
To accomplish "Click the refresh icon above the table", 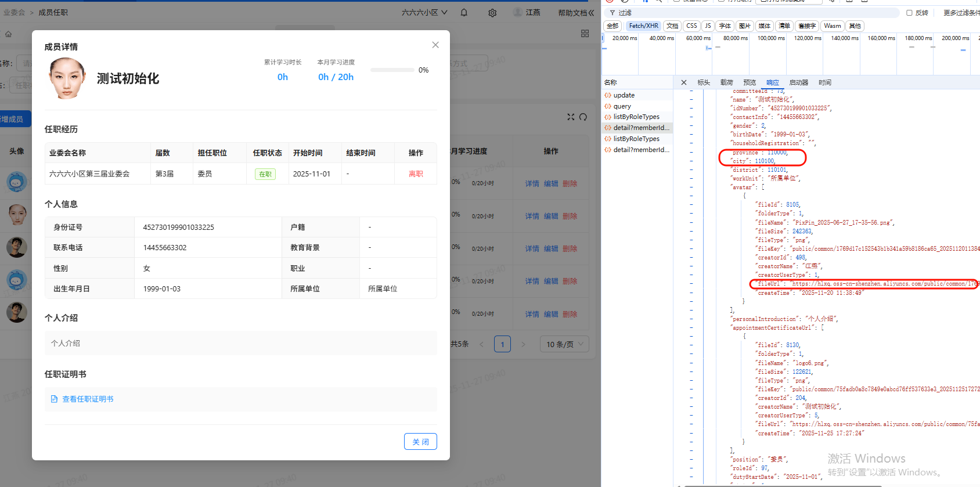I will pos(583,117).
